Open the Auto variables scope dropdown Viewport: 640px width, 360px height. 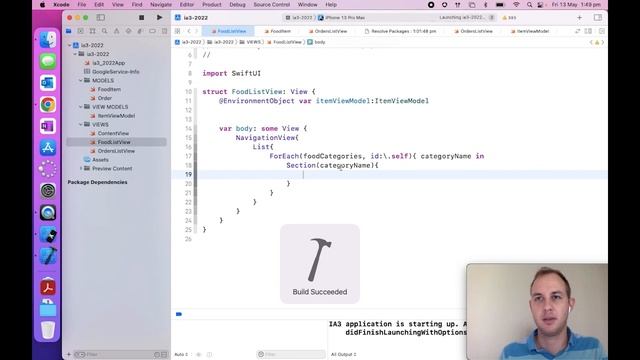(182, 354)
